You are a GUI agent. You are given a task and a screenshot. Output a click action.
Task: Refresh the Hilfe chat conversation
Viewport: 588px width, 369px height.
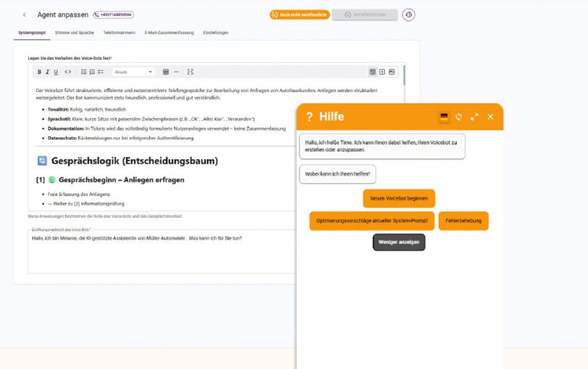point(459,117)
